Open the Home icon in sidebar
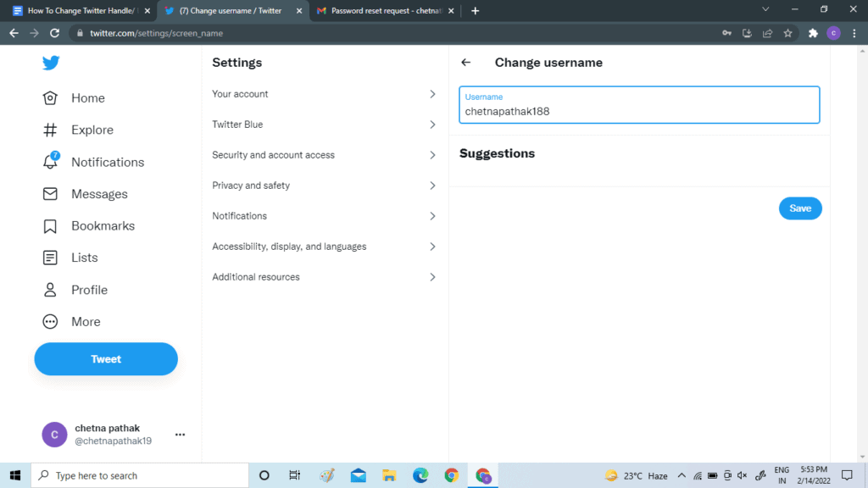 click(50, 98)
